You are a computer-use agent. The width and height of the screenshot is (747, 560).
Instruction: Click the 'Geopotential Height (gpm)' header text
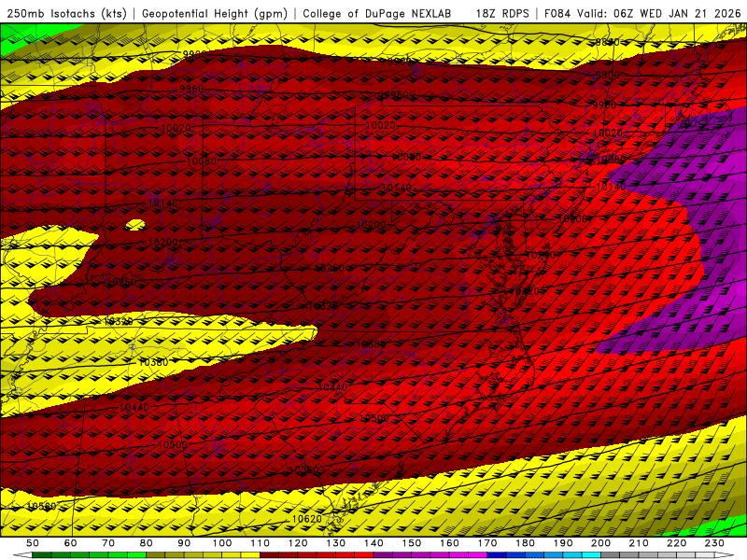coord(215,13)
